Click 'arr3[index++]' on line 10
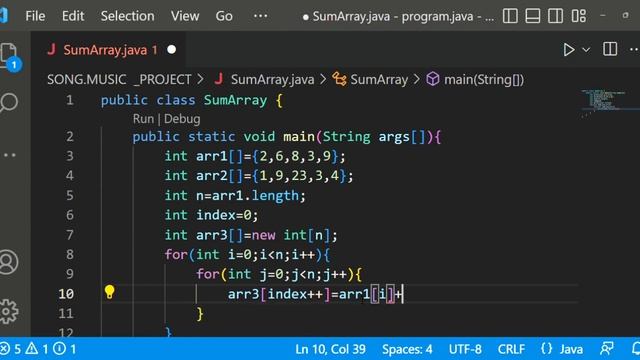 click(x=279, y=294)
